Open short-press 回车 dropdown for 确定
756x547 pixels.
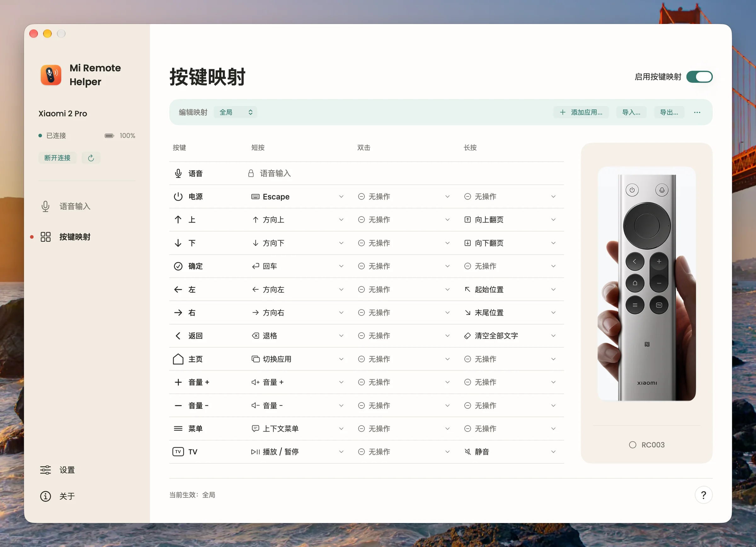point(297,266)
